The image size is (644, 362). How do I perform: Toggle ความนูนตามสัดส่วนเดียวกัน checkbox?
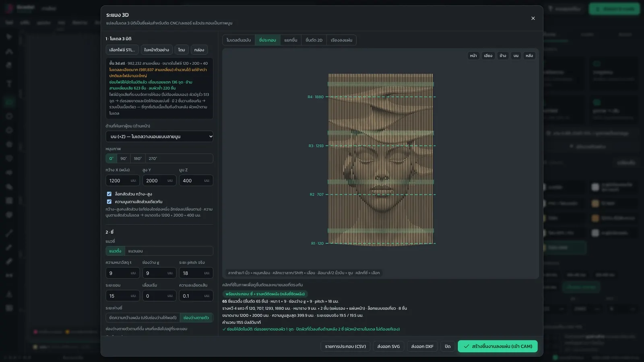(x=109, y=202)
